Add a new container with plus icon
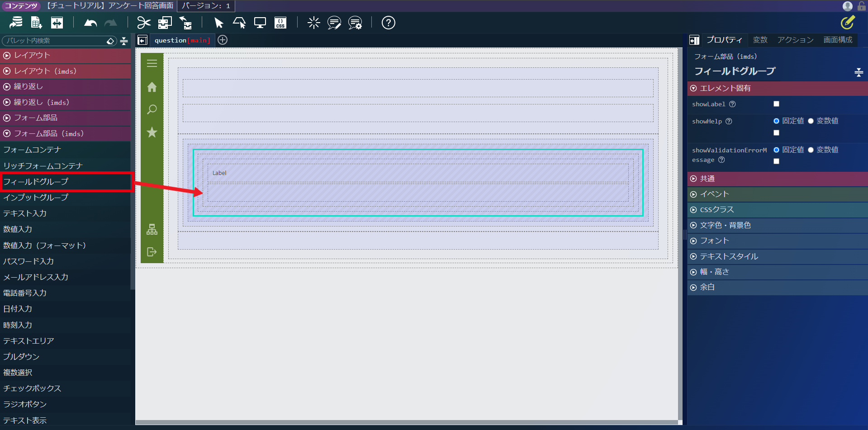 click(x=223, y=40)
